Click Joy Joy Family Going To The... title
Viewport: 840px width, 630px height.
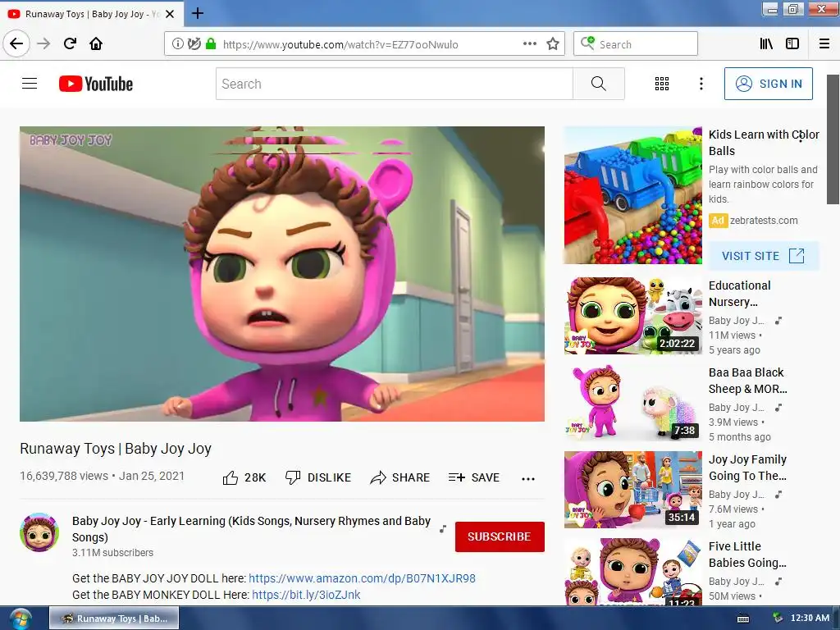coord(747,467)
